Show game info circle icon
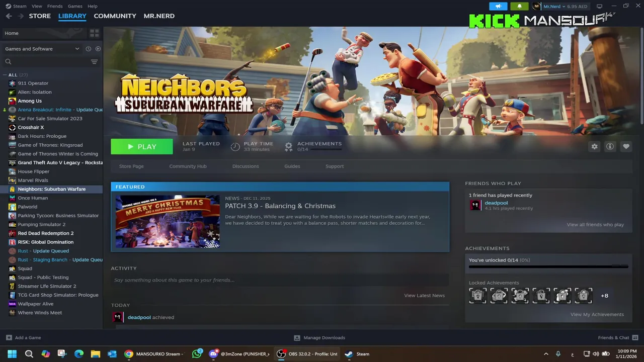The height and width of the screenshot is (362, 644). pyautogui.click(x=610, y=146)
